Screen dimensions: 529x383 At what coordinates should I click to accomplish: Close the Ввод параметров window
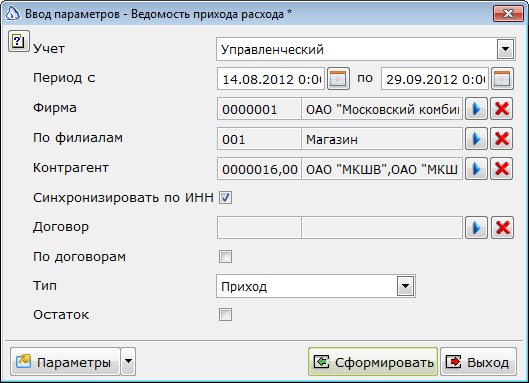pyautogui.click(x=508, y=13)
